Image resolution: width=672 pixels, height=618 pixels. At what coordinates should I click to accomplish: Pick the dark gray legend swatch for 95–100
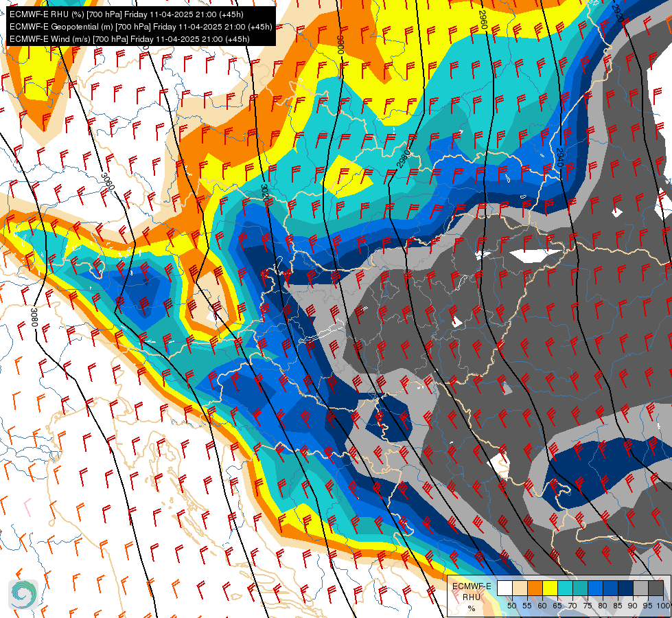click(656, 588)
